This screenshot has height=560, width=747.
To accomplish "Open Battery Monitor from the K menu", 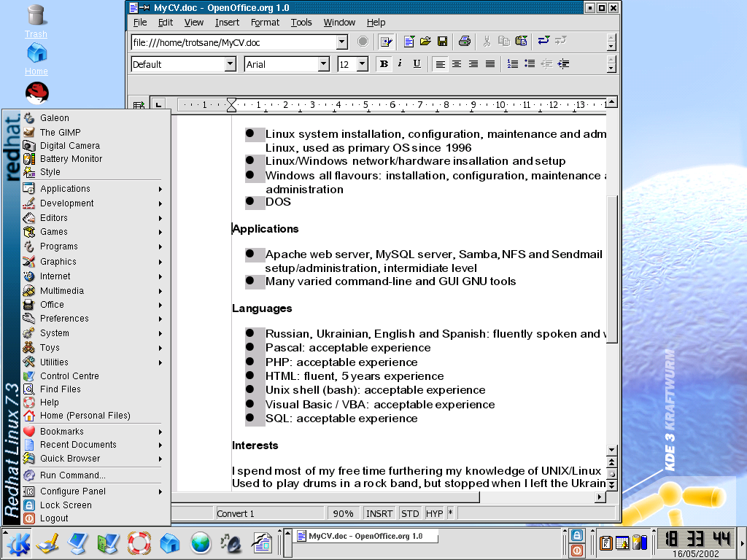I will [93, 158].
